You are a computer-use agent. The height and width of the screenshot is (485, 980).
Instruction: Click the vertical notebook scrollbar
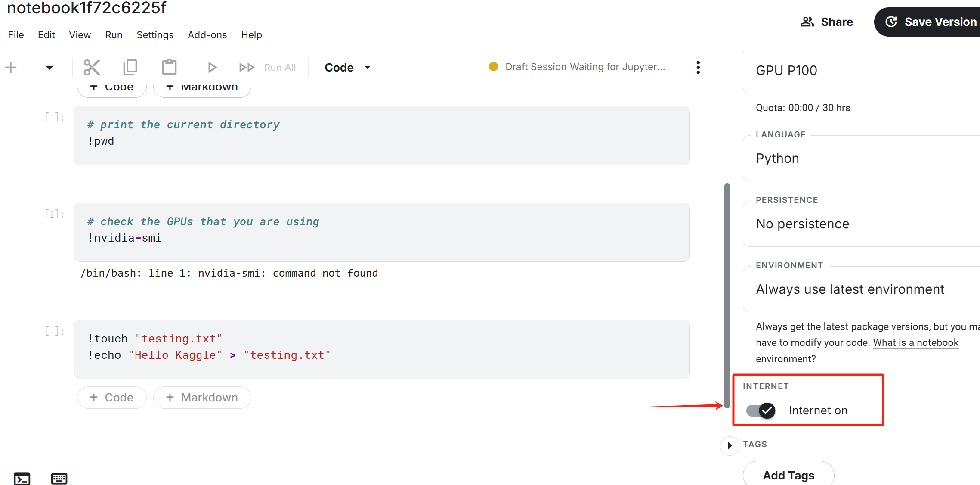pyautogui.click(x=726, y=295)
